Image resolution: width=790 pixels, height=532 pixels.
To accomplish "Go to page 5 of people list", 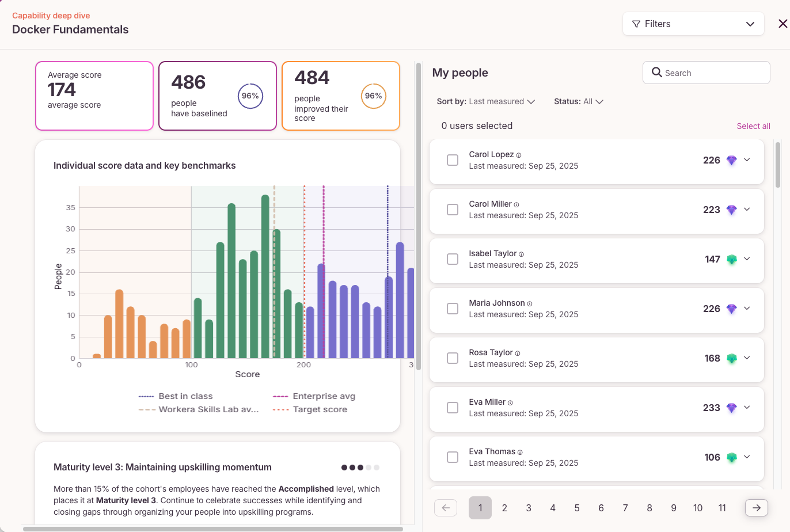I will click(x=577, y=508).
